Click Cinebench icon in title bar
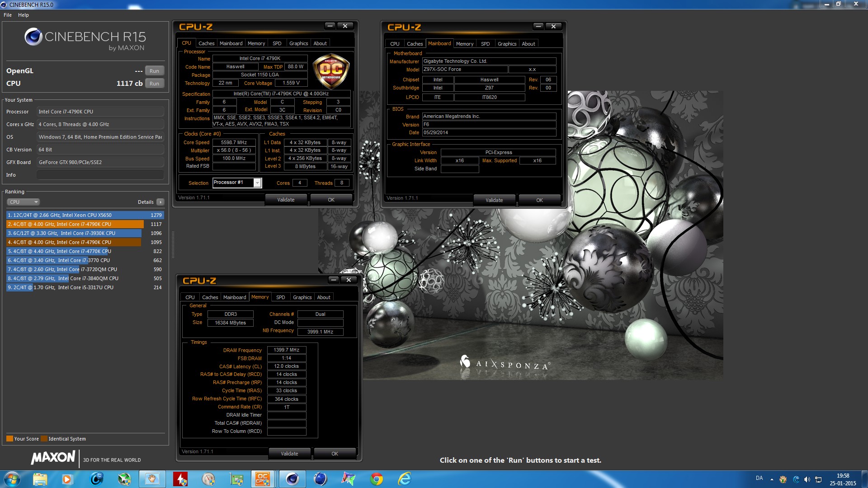 tap(4, 5)
